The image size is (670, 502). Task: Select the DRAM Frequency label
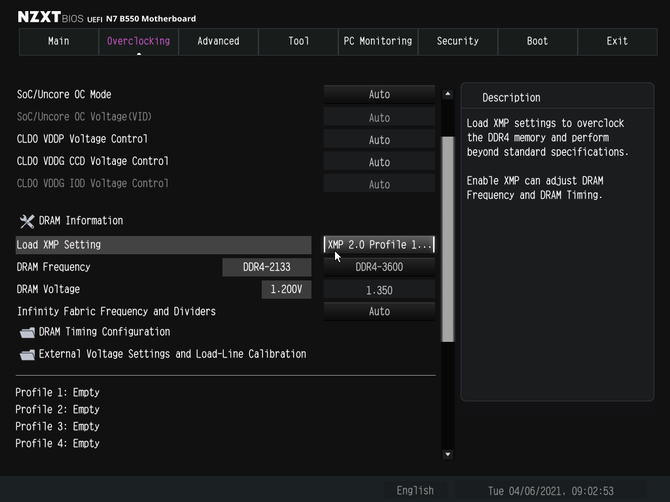(x=53, y=267)
